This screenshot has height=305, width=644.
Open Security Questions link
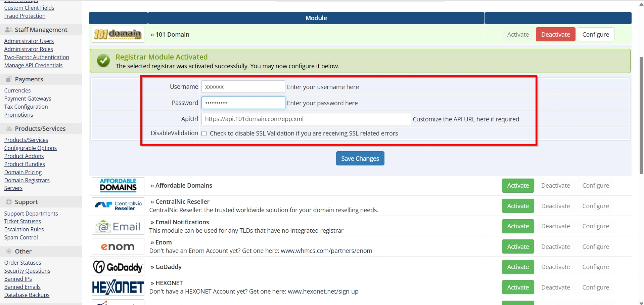pos(27,271)
